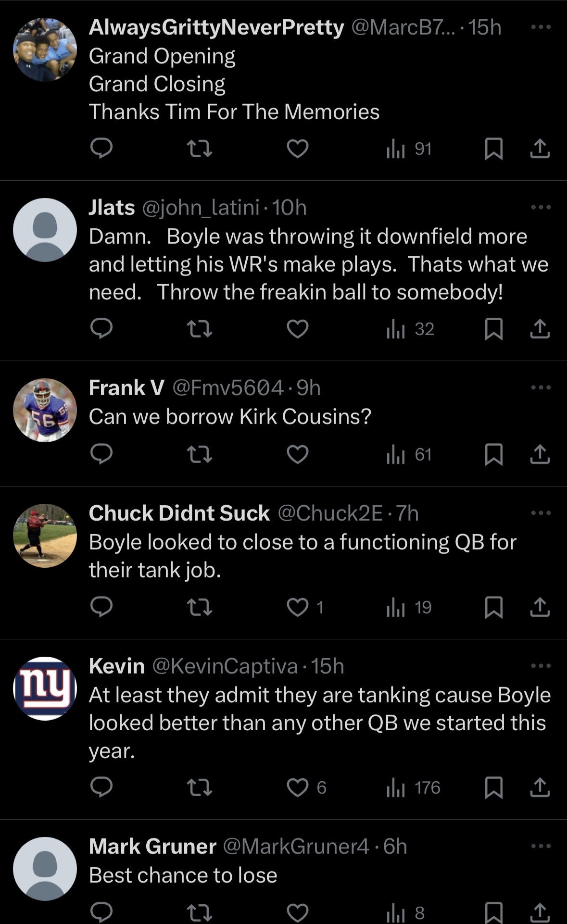View analytics showing 176 views on Kevin's tweet
Viewport: 567px width, 924px height.
(x=414, y=787)
